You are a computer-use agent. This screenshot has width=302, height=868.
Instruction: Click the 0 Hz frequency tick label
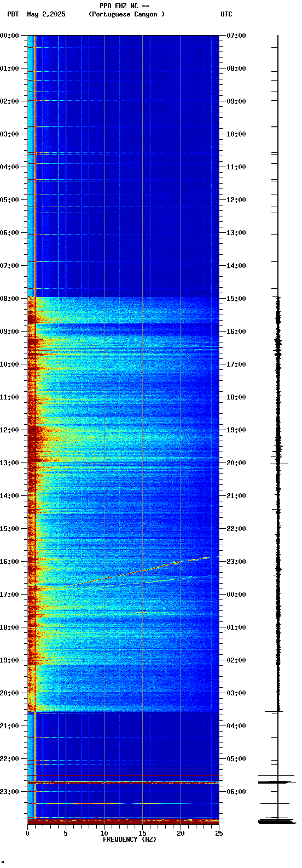point(27,833)
